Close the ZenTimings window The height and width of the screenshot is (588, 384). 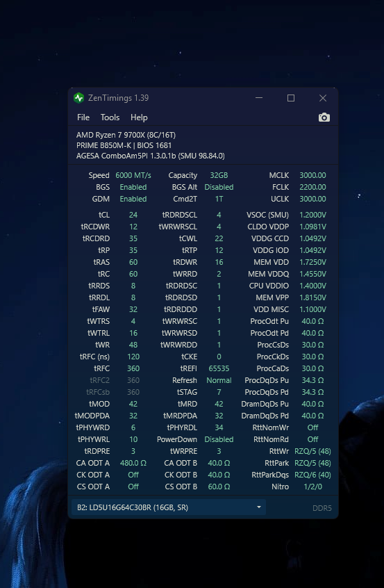coord(323,98)
